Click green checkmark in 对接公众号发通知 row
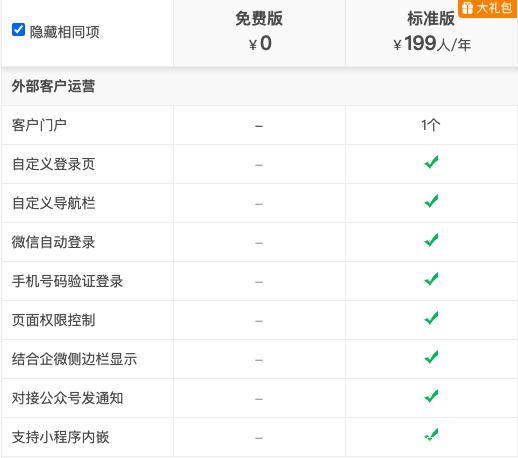518x458 pixels. pos(431,396)
